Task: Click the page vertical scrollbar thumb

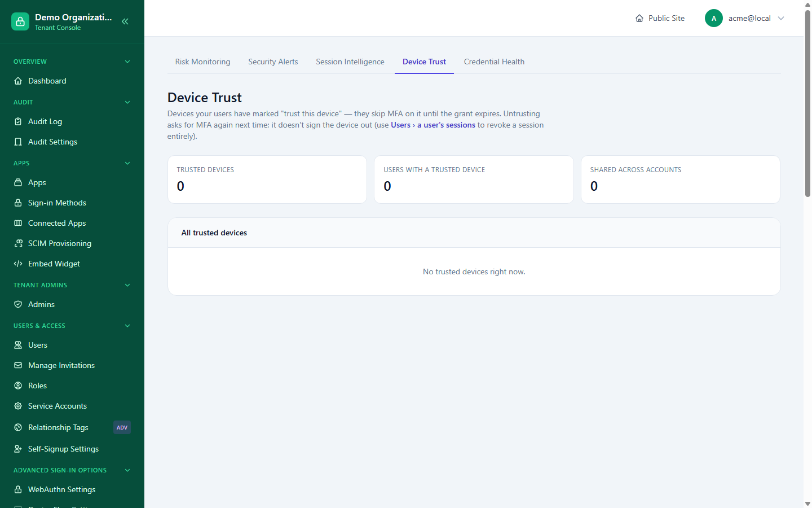Action: pos(807,103)
